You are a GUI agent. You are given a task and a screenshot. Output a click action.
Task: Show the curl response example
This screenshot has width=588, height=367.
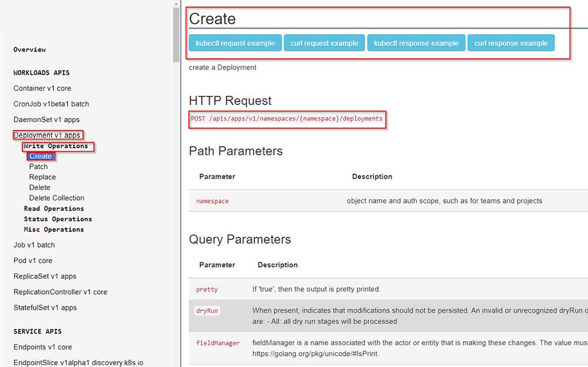click(510, 43)
